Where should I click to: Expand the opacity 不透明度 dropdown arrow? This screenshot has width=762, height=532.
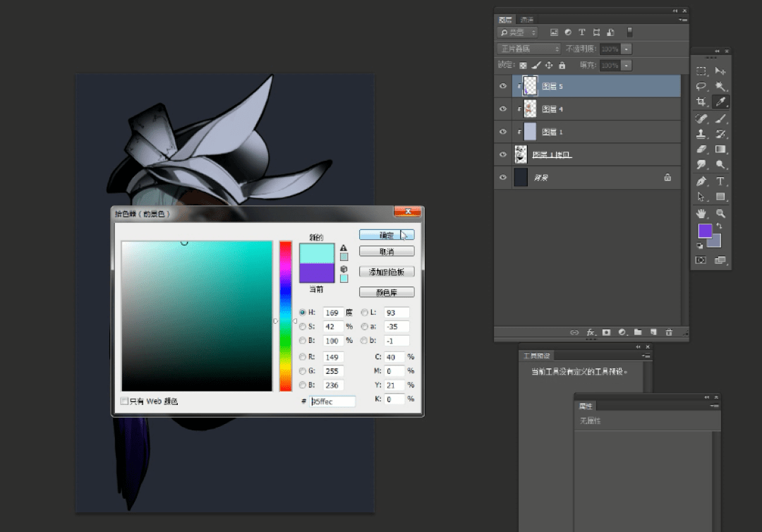click(x=627, y=49)
